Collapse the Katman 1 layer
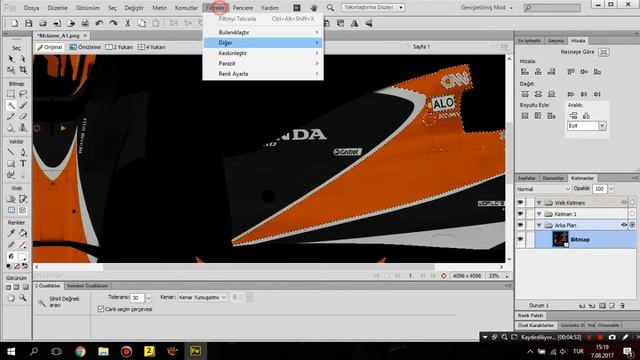This screenshot has height=360, width=640. click(539, 214)
